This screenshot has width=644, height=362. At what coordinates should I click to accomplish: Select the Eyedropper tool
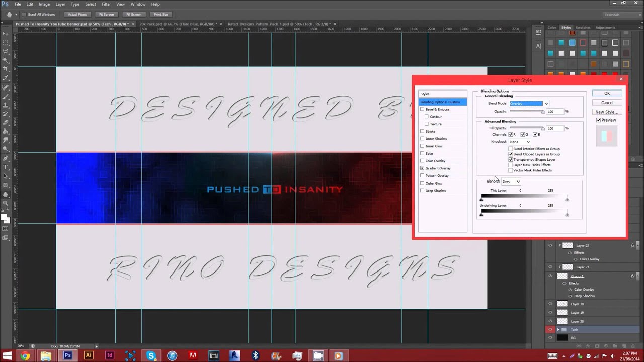pos(6,78)
